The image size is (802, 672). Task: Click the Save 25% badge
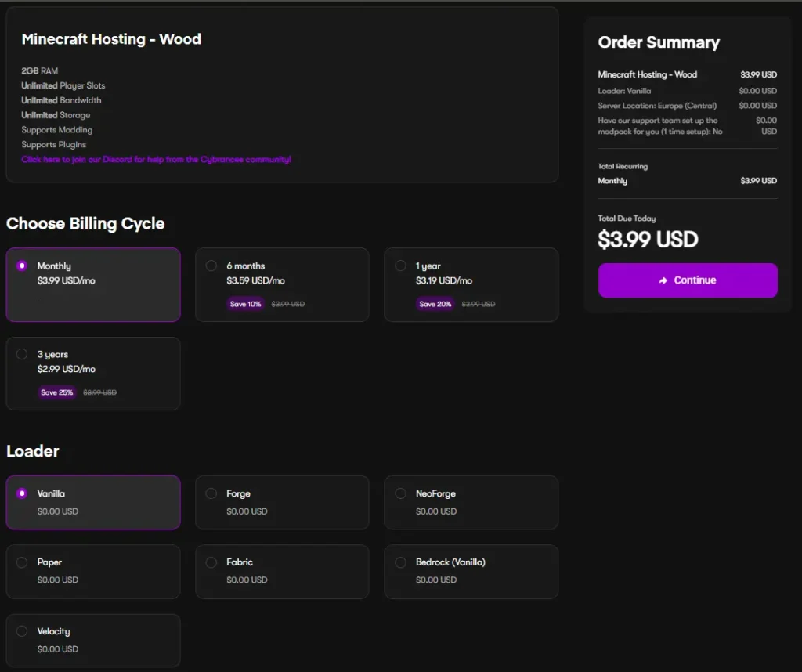coord(56,392)
